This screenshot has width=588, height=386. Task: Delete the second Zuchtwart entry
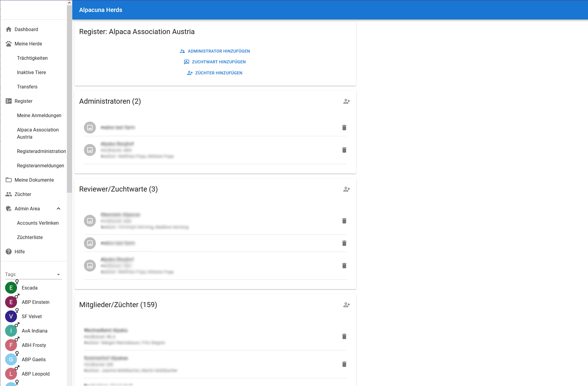coord(344,243)
